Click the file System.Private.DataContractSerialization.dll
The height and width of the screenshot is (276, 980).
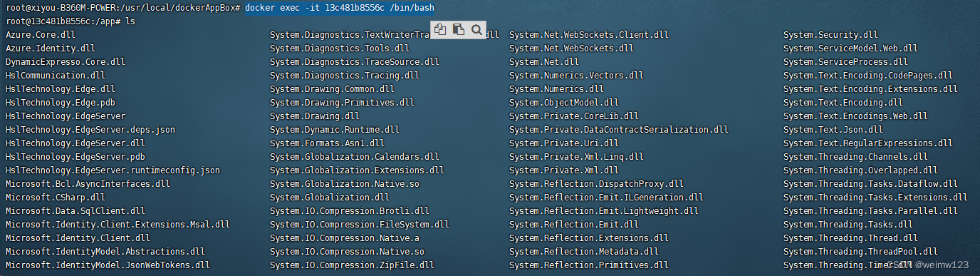(619, 129)
